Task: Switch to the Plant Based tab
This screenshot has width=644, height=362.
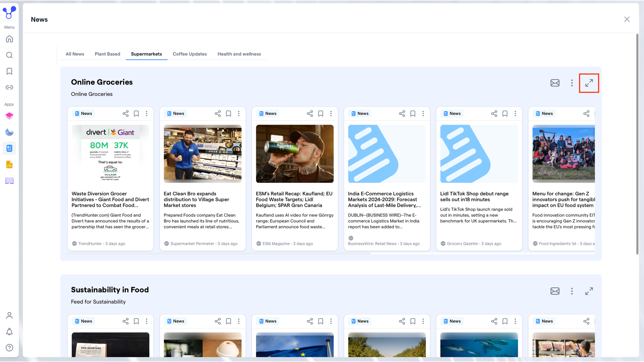Action: 107,54
